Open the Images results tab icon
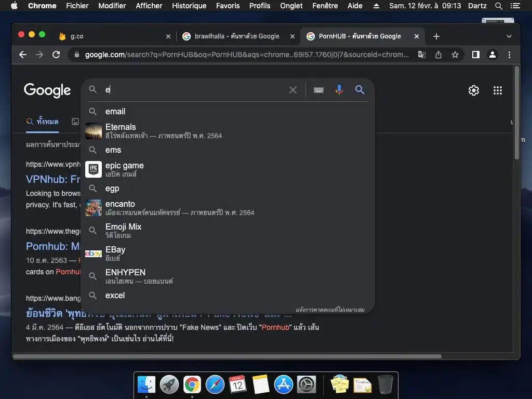The image size is (532, 399). (x=75, y=122)
